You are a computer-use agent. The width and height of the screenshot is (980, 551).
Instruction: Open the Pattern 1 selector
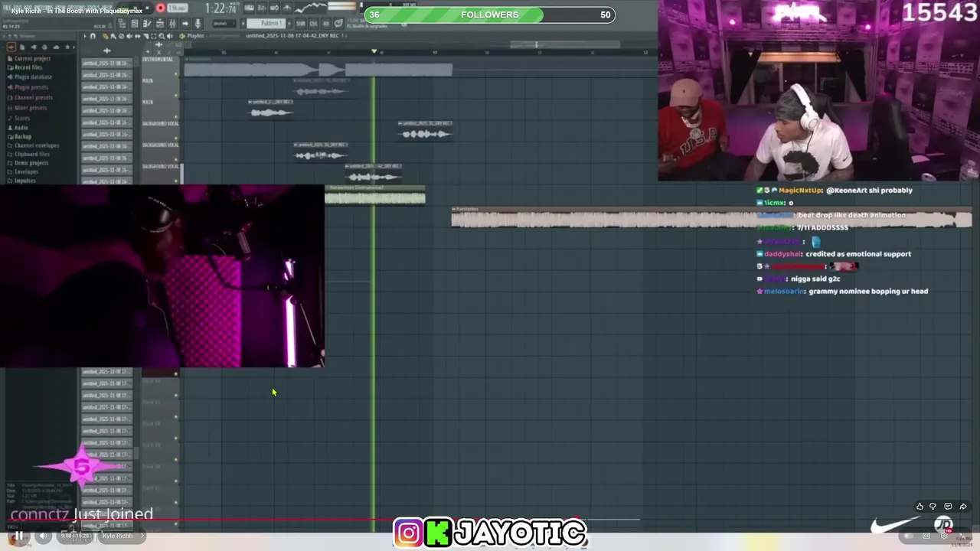click(x=266, y=24)
